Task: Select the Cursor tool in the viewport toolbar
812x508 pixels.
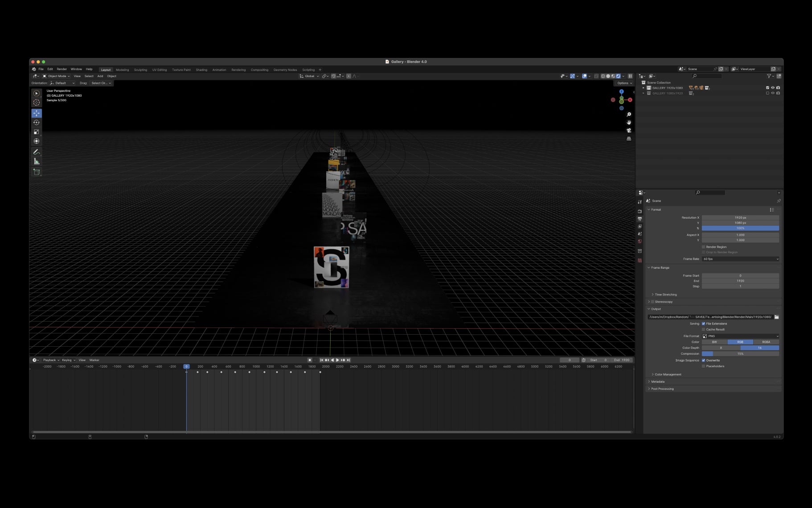Action: click(x=37, y=102)
